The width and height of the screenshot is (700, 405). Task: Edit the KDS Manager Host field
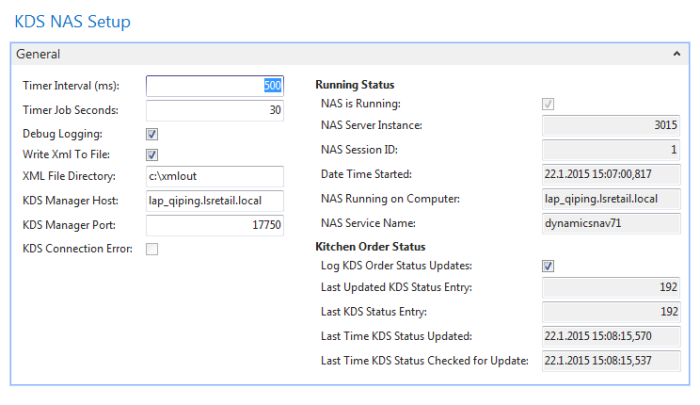pos(215,201)
